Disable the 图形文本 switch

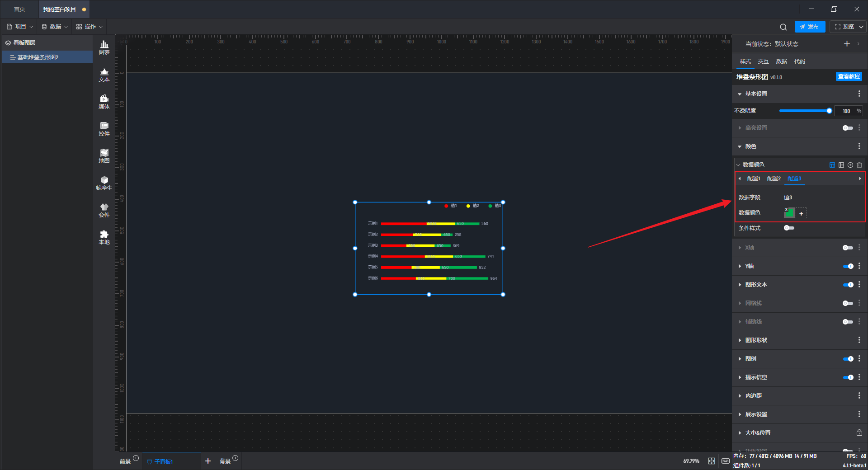pos(848,285)
